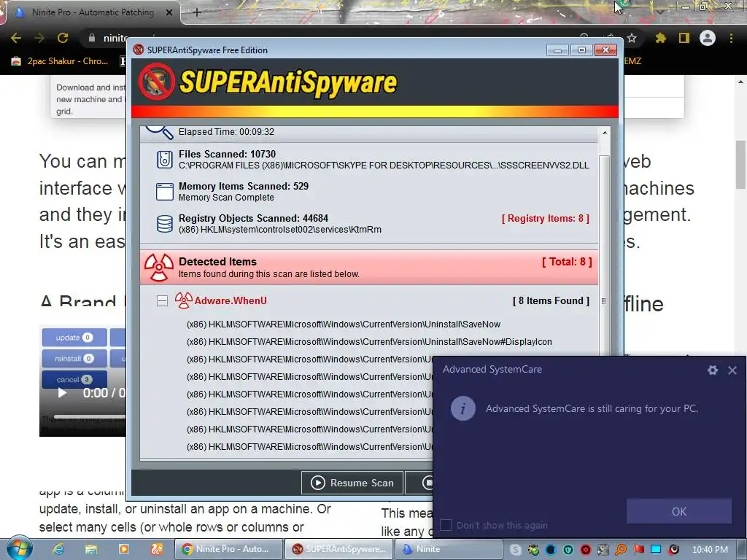Click the Elapsed Time magnifier icon
The image size is (747, 560).
coord(160,131)
